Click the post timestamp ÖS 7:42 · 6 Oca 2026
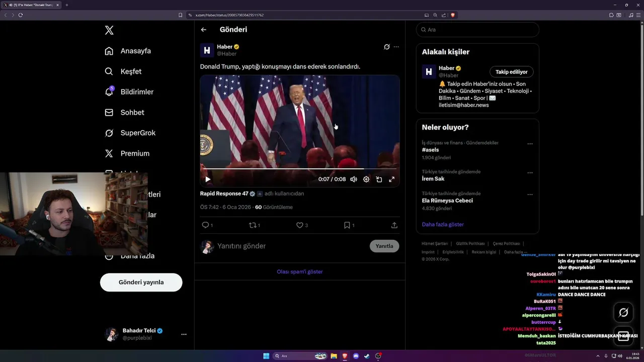This screenshot has height=362, width=644. tap(225, 207)
